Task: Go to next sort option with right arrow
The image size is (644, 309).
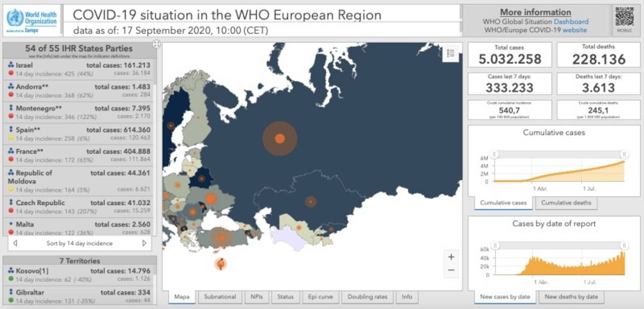Action: tap(144, 243)
